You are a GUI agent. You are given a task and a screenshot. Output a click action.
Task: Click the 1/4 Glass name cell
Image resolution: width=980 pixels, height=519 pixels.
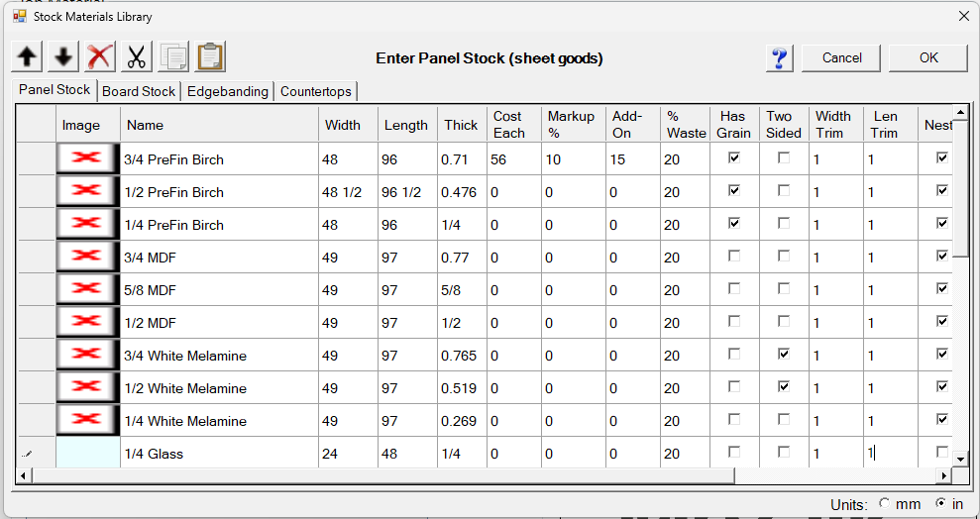pyautogui.click(x=220, y=454)
